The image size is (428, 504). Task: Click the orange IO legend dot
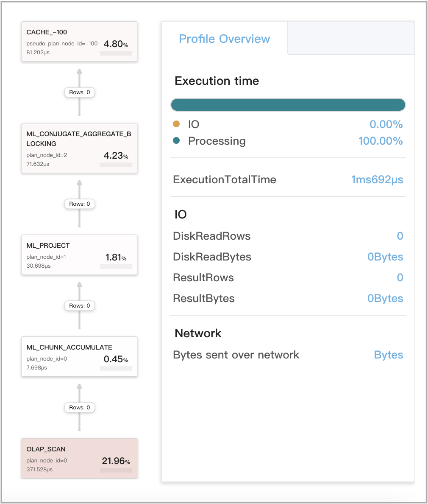177,124
